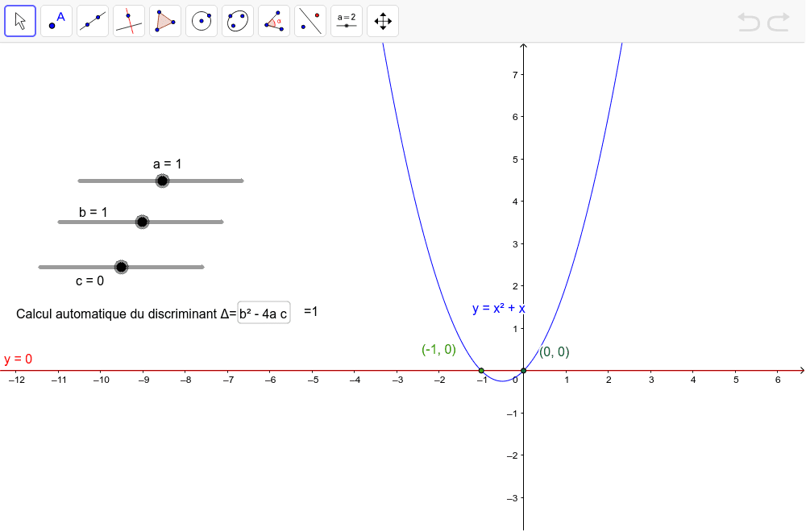Screen dimensions: 806x532
Task: Click the handle of slider b
Action: 142,221
